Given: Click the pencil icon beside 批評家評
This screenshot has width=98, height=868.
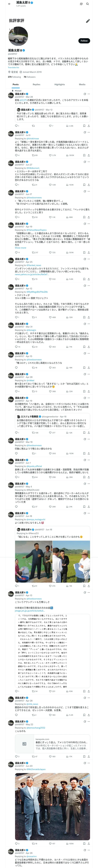Looking at the screenshot, I should point(88,21).
